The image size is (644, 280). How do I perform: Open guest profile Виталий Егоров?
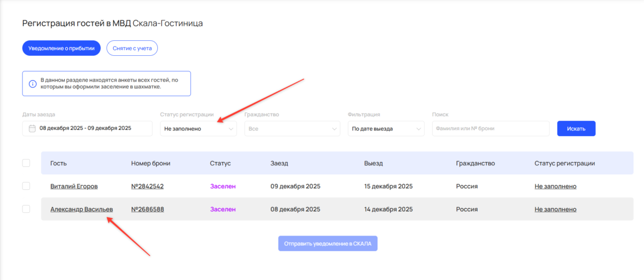click(74, 187)
